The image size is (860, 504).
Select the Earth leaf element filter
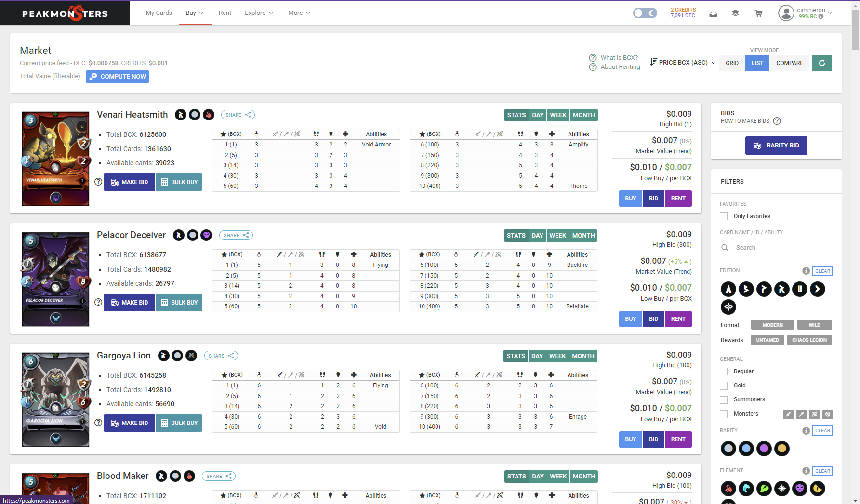pos(764,489)
